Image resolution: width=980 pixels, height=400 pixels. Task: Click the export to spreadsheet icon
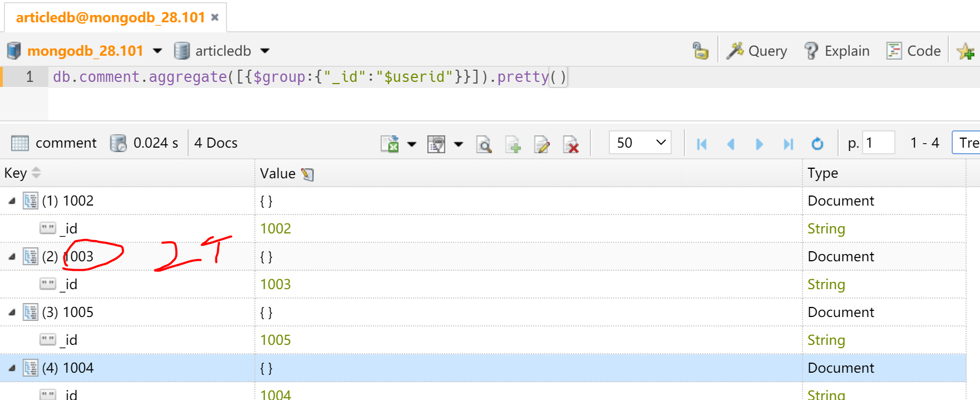click(x=390, y=144)
